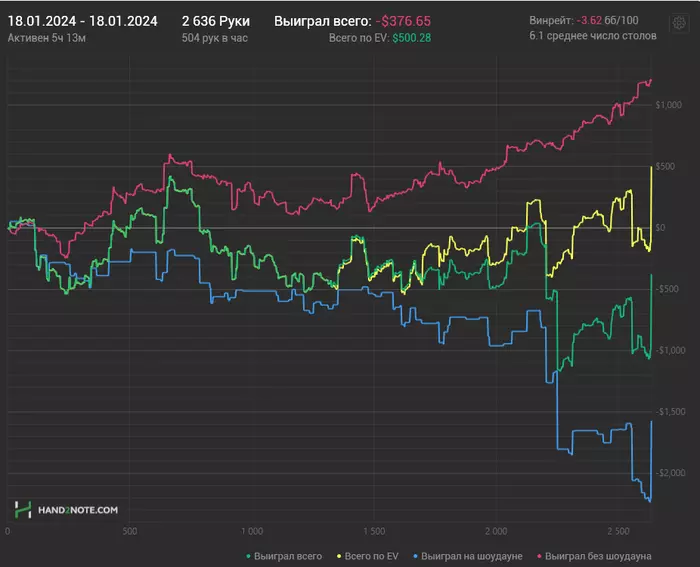700x567 pixels.
Task: Click the 1 500 hands x-axis label
Action: pyautogui.click(x=374, y=531)
